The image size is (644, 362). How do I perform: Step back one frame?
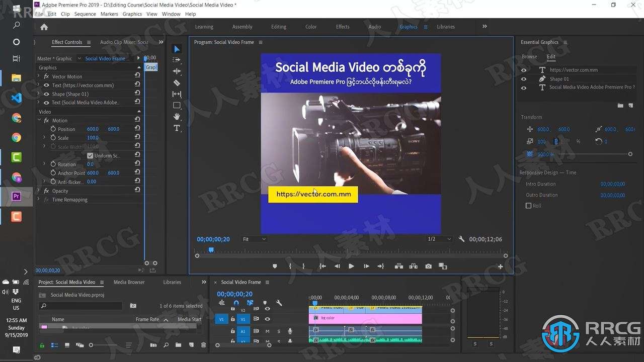click(x=337, y=266)
